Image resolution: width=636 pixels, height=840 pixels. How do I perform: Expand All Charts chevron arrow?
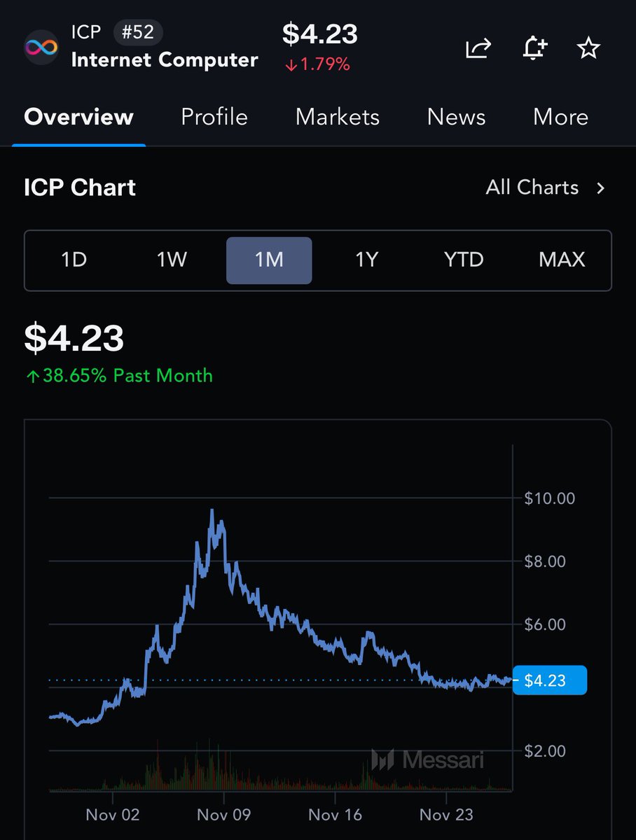click(x=600, y=188)
